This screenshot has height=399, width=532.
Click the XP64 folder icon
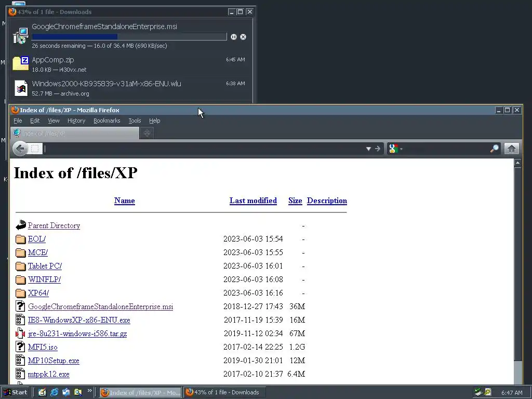pyautogui.click(x=21, y=293)
